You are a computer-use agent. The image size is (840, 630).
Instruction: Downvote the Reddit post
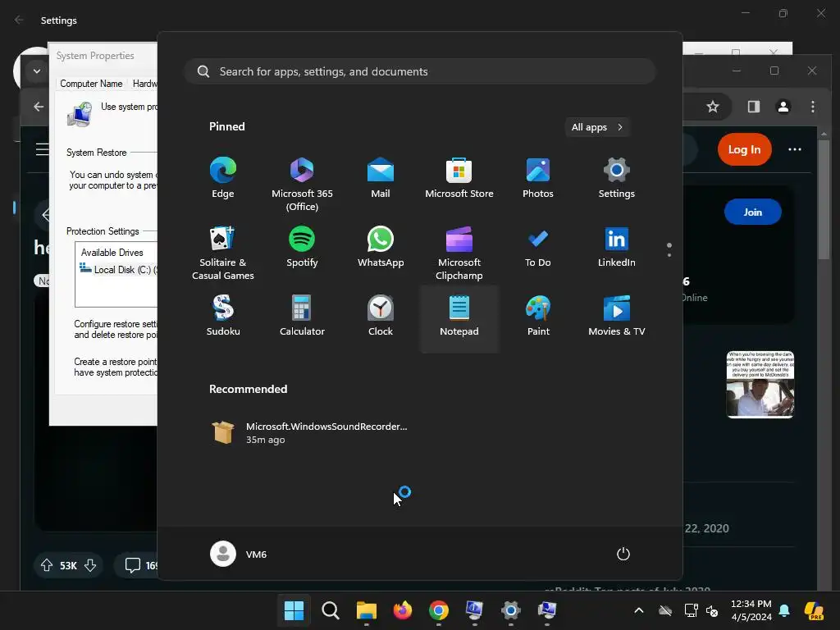[x=90, y=565]
